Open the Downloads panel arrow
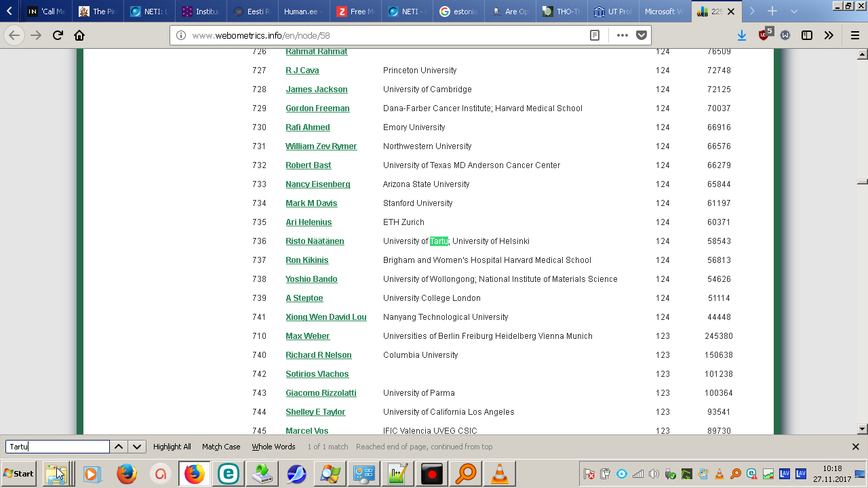 pos(741,35)
